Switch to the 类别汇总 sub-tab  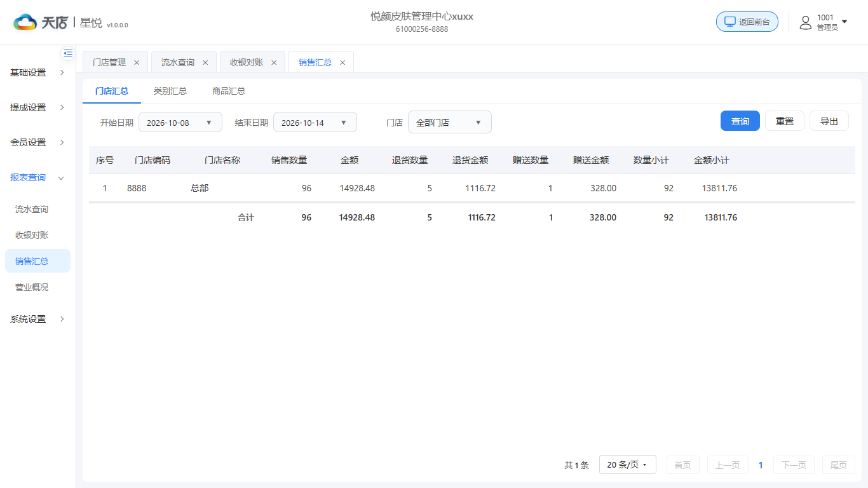pos(170,91)
